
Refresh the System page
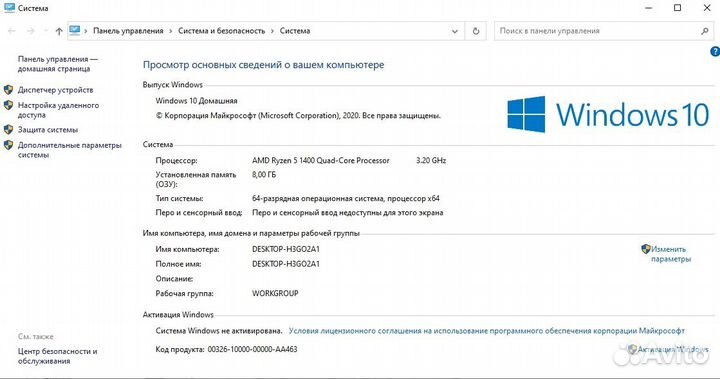476,31
